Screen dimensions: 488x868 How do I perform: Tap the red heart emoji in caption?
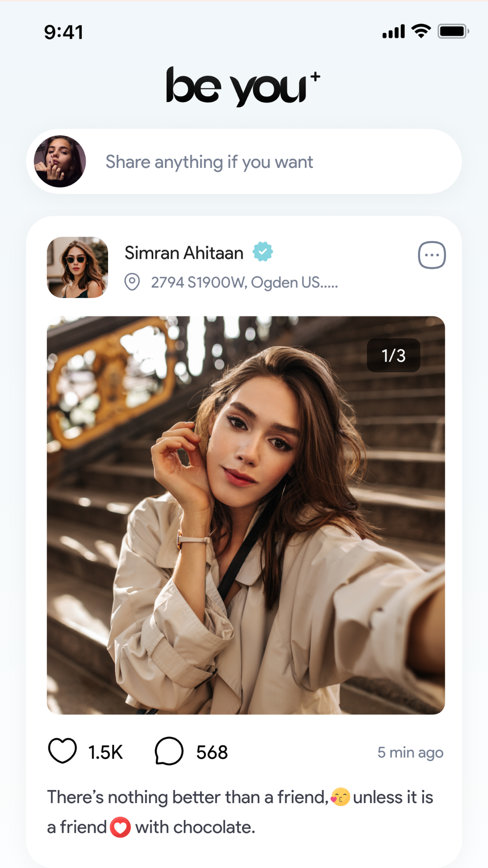[120, 827]
